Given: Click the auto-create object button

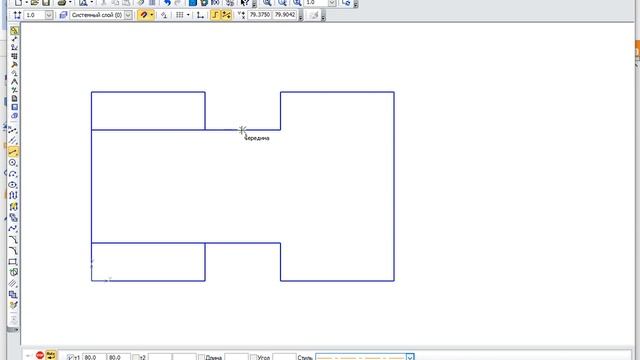Looking at the screenshot, I should coord(51,356).
